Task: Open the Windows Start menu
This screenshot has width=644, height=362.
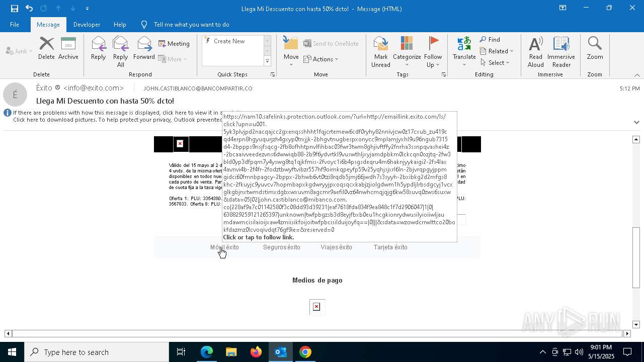Action: click(x=12, y=352)
